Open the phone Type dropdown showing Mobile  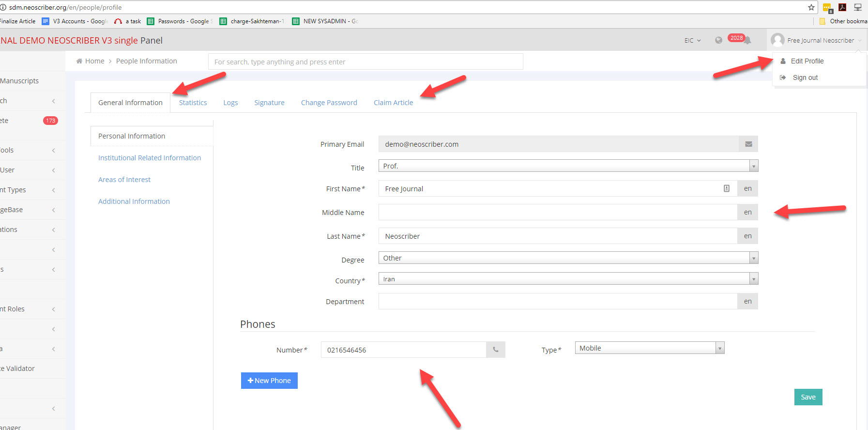pyautogui.click(x=650, y=348)
